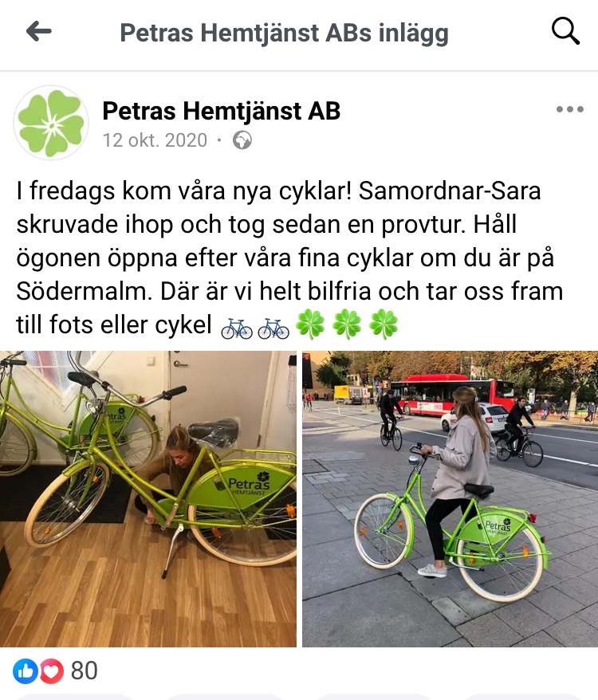This screenshot has width=598, height=700.
Task: Tap the header title Petras Hemtjänst ABs inlägg
Action: [284, 33]
